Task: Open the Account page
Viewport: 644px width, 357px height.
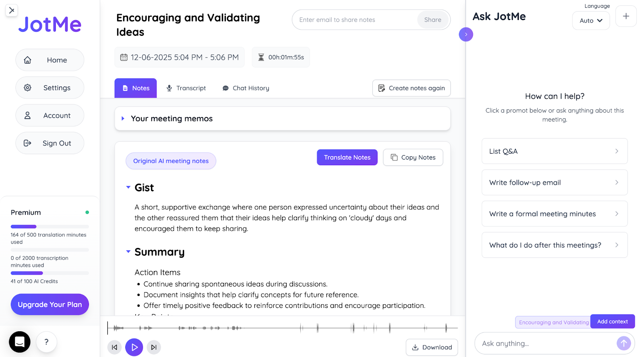Action: tap(50, 115)
